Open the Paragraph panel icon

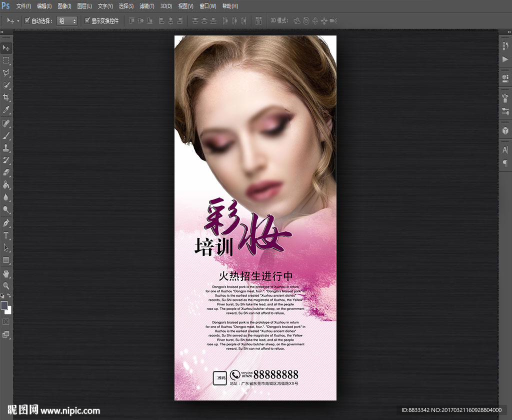505,163
